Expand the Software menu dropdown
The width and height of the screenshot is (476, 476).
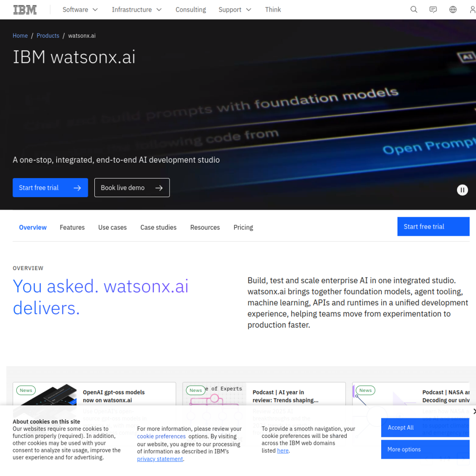tap(80, 10)
